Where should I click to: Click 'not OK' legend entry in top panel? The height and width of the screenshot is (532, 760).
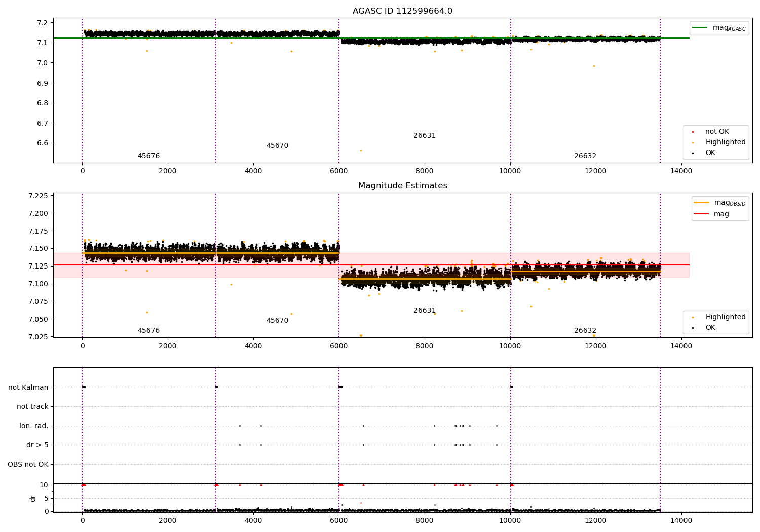(x=717, y=132)
